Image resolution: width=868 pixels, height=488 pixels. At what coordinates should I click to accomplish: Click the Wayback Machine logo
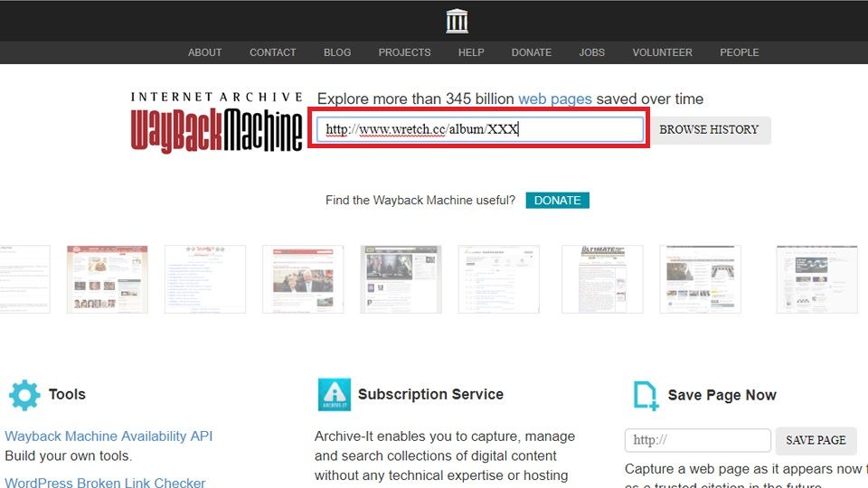217,123
